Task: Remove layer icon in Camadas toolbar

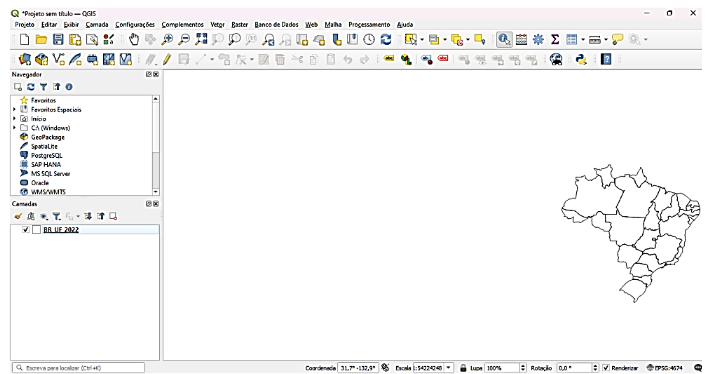Action: pos(113,217)
